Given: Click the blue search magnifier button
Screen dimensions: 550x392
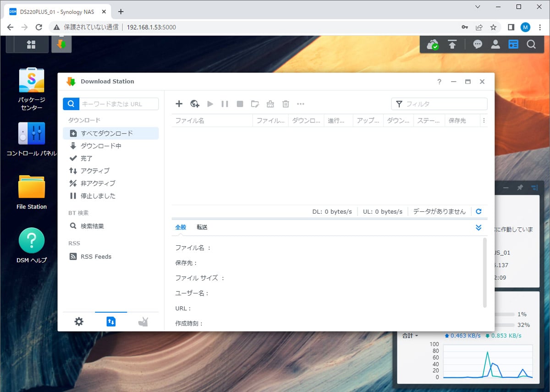Looking at the screenshot, I should click(x=71, y=104).
